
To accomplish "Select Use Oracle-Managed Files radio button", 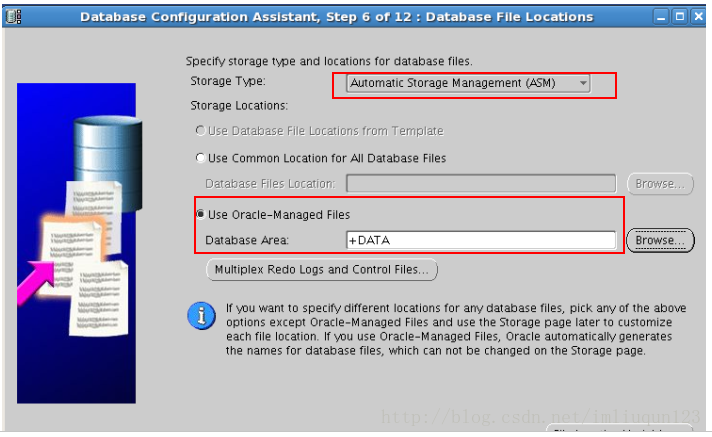I will pos(200,214).
